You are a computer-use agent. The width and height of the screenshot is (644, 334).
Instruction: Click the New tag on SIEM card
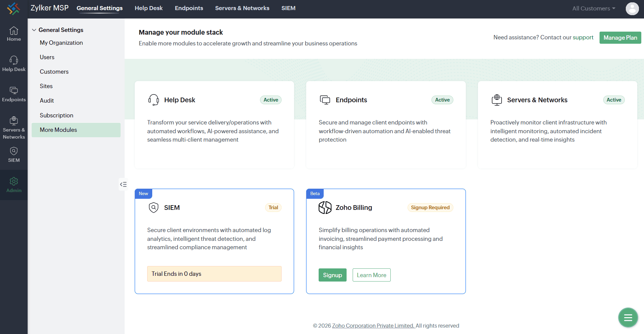[143, 193]
